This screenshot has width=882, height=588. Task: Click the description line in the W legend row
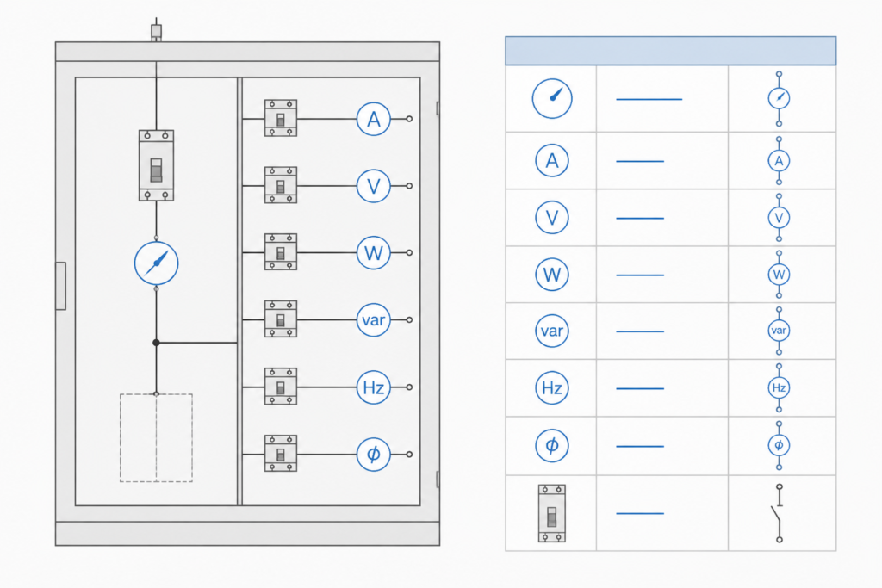click(640, 275)
